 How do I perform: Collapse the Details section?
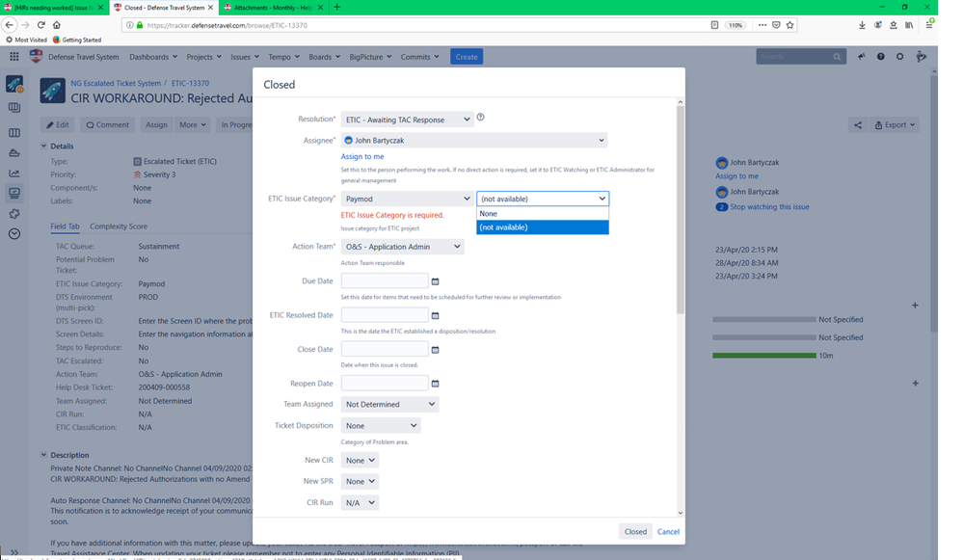tap(43, 147)
